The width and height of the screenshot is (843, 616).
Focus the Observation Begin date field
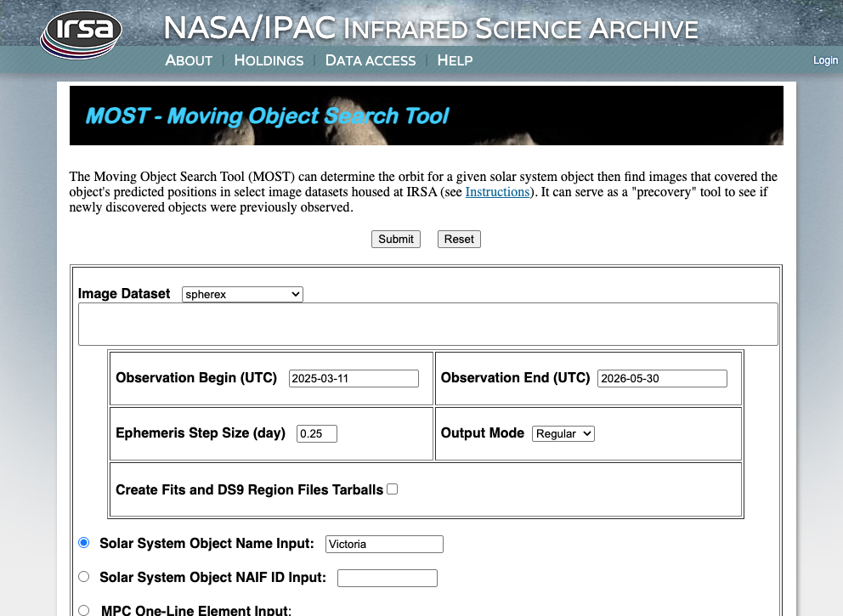[354, 378]
